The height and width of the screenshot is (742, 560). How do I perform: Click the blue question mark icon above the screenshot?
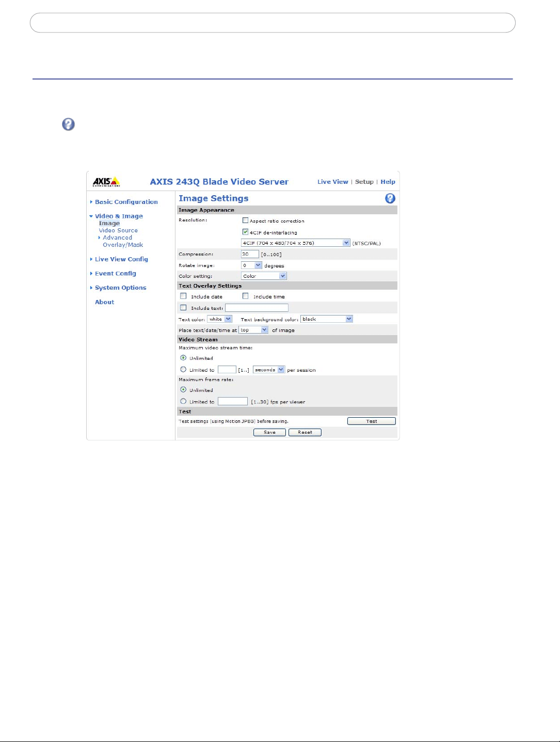(68, 124)
